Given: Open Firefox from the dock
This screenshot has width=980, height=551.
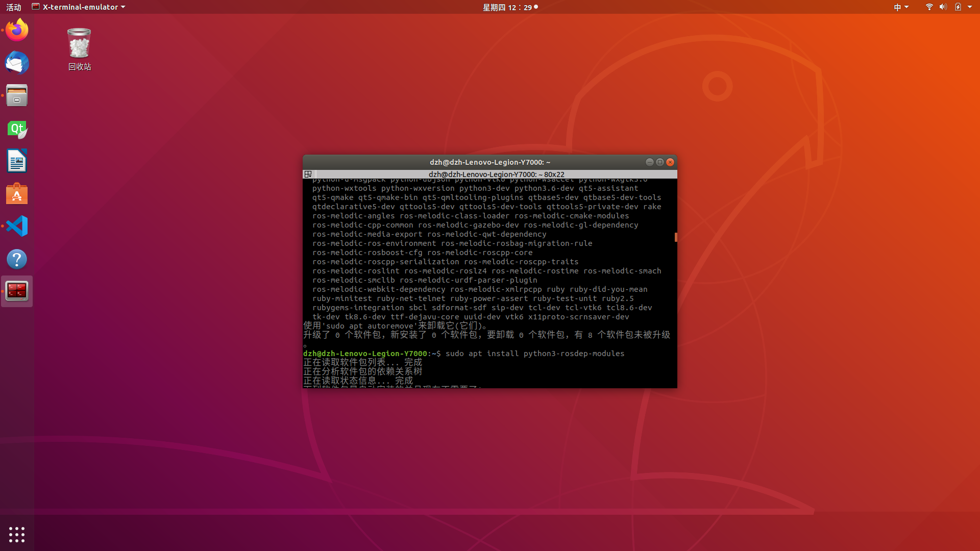Looking at the screenshot, I should point(17,30).
